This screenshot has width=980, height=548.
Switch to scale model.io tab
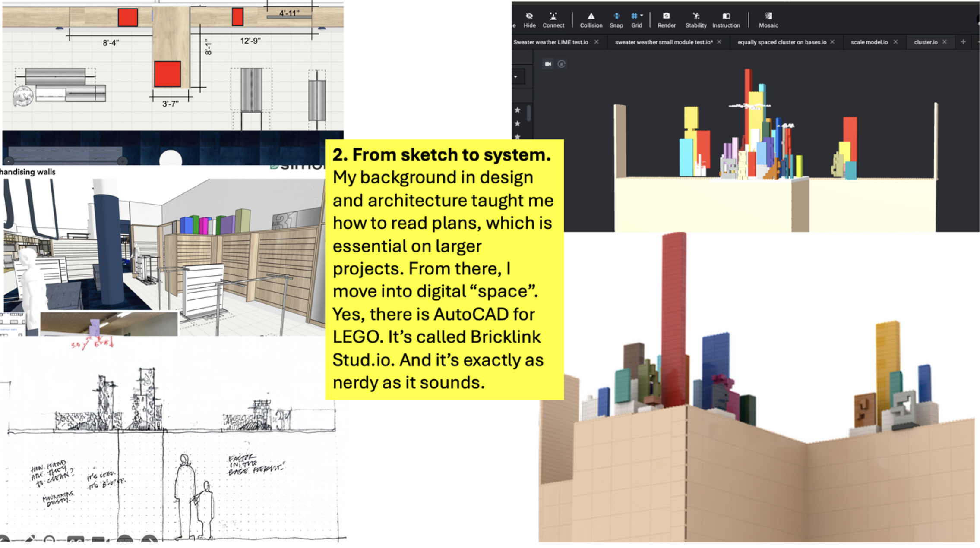(869, 42)
